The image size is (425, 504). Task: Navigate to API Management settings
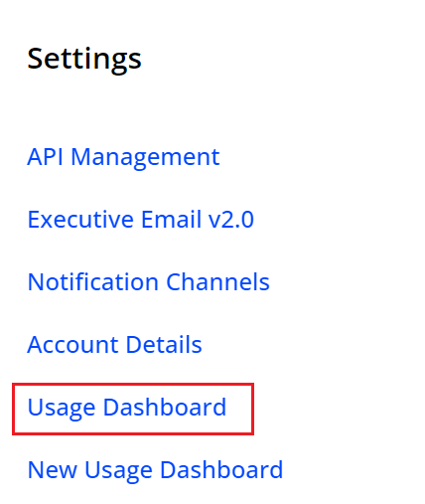tap(123, 157)
